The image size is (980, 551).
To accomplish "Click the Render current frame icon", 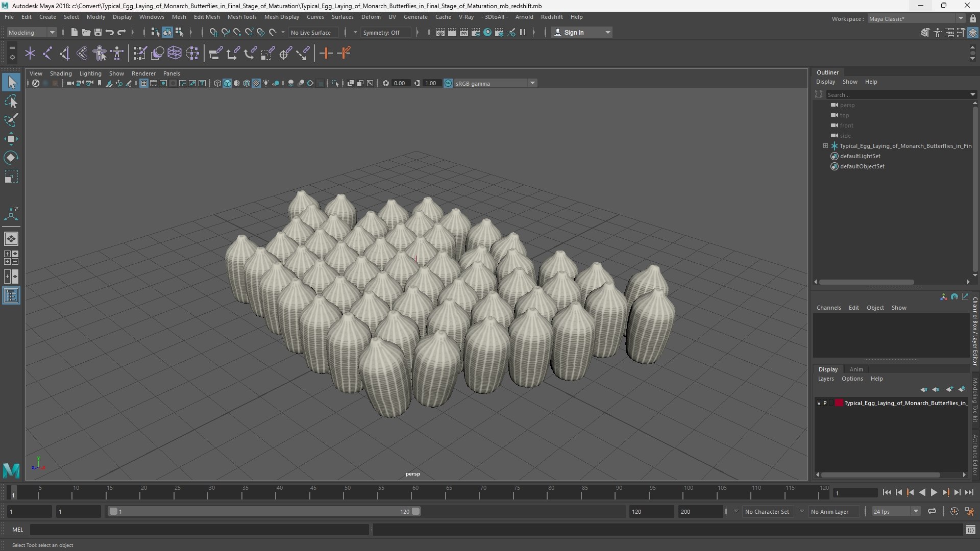I will click(x=452, y=32).
